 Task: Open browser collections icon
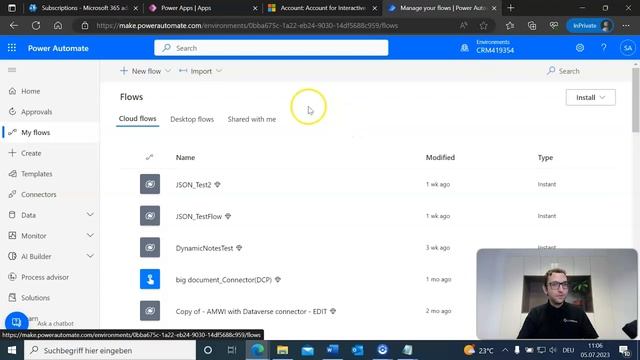532,26
